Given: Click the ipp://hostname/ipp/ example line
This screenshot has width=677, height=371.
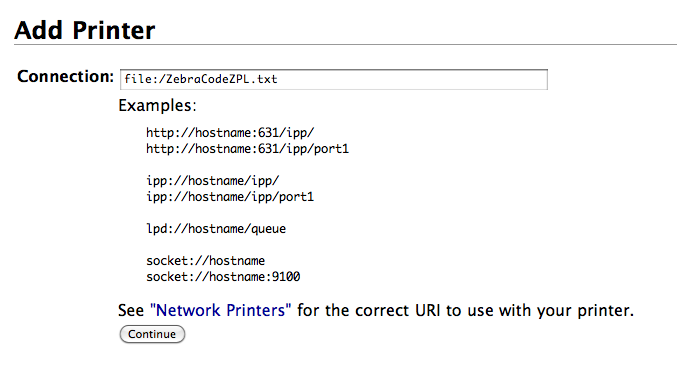Looking at the screenshot, I should pyautogui.click(x=213, y=181).
